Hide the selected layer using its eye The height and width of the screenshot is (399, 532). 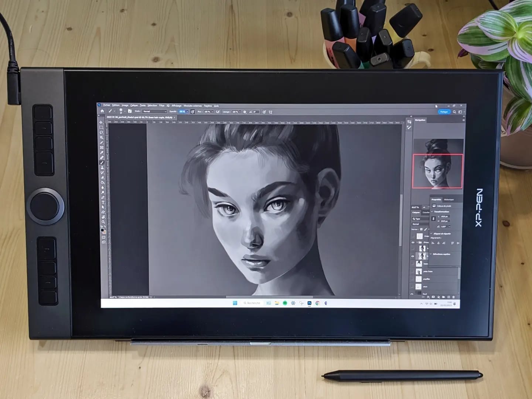(x=413, y=256)
